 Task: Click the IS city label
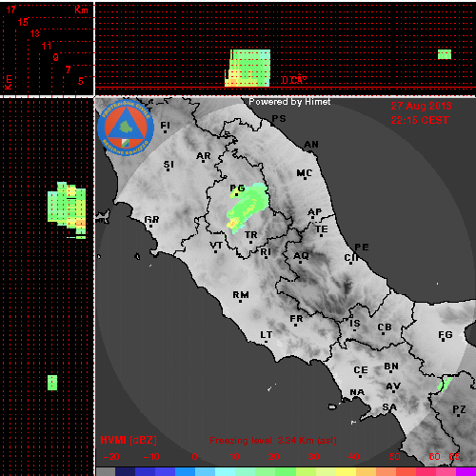click(355, 324)
